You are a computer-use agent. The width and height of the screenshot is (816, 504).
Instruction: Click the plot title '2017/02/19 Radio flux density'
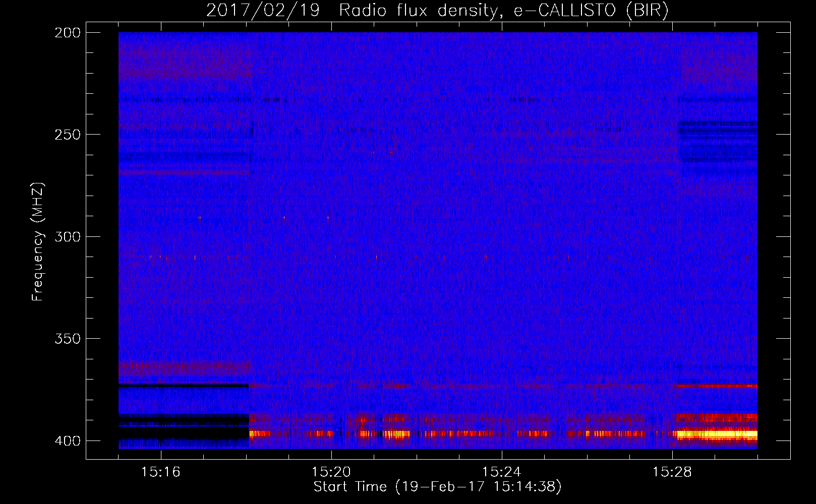coord(437,11)
